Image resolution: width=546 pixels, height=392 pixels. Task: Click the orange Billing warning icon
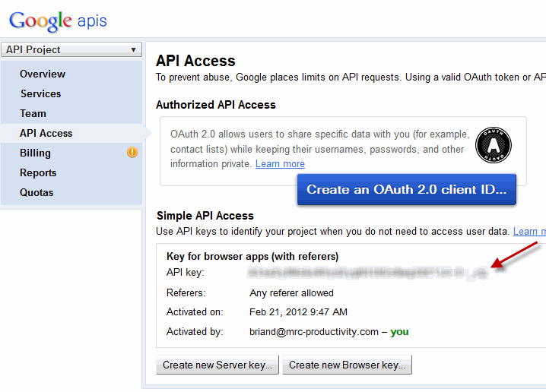click(132, 153)
